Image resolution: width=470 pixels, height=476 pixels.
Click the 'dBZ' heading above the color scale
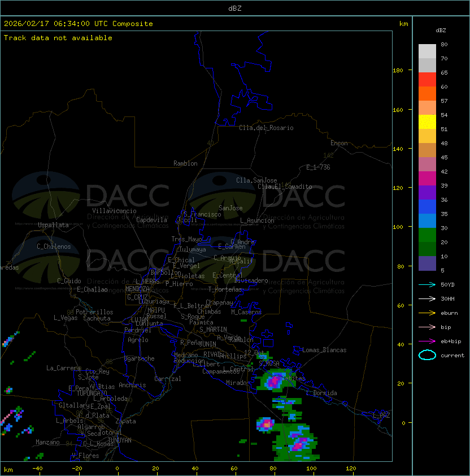coord(441,31)
